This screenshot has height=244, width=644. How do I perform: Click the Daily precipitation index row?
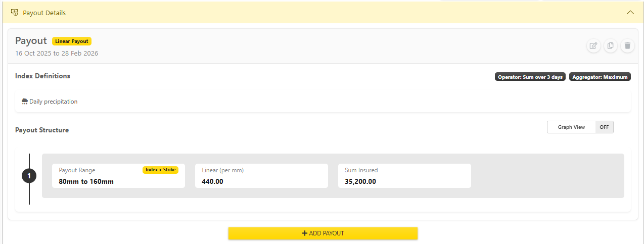[323, 102]
